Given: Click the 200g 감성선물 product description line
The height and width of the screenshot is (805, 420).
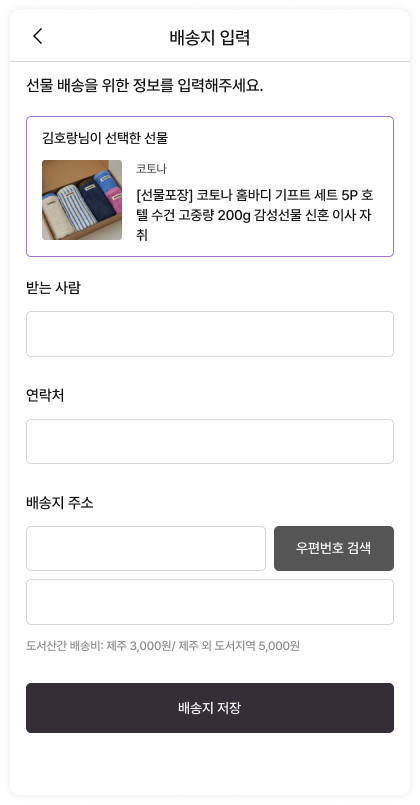Looking at the screenshot, I should pos(254,216).
